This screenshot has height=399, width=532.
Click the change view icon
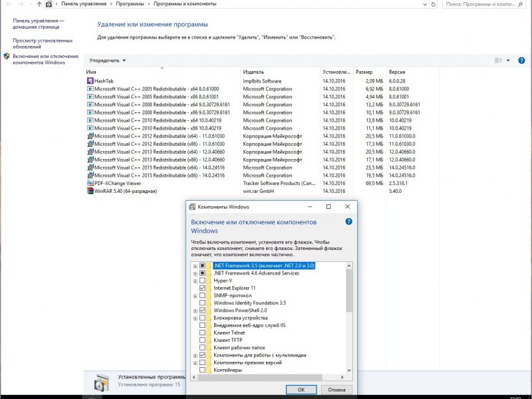click(x=498, y=61)
